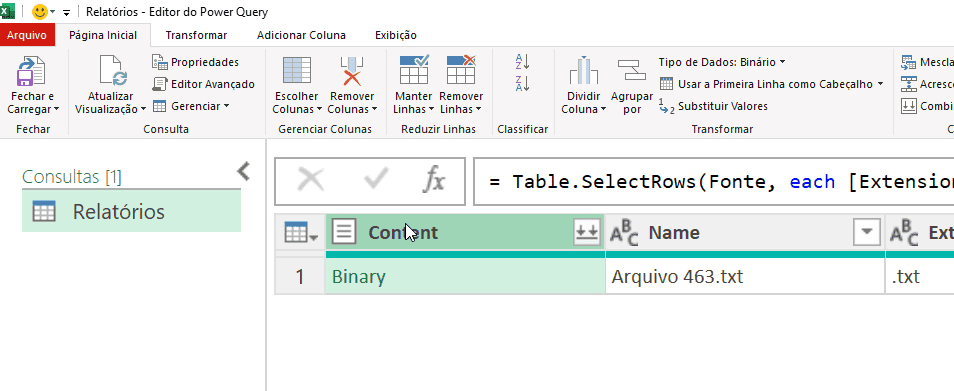Select the Arquivo 463.txt cell
954x391 pixels.
[x=745, y=277]
